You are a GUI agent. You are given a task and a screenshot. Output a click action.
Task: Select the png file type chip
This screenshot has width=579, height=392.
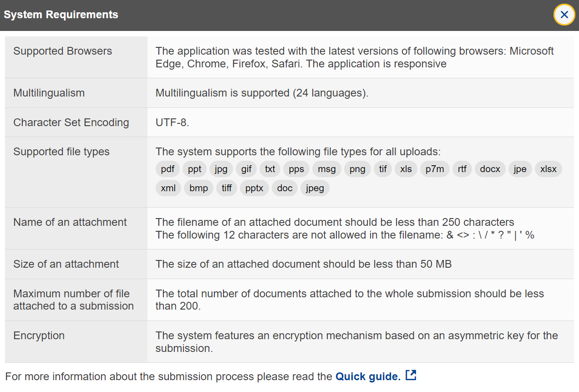coord(357,169)
